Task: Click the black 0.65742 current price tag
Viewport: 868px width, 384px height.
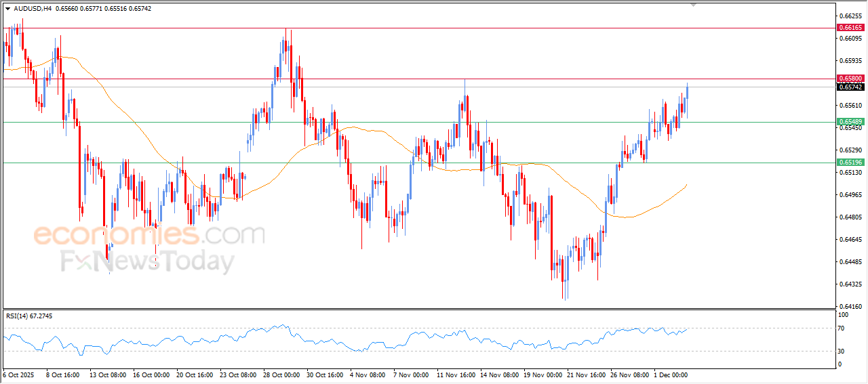Action: pyautogui.click(x=850, y=87)
